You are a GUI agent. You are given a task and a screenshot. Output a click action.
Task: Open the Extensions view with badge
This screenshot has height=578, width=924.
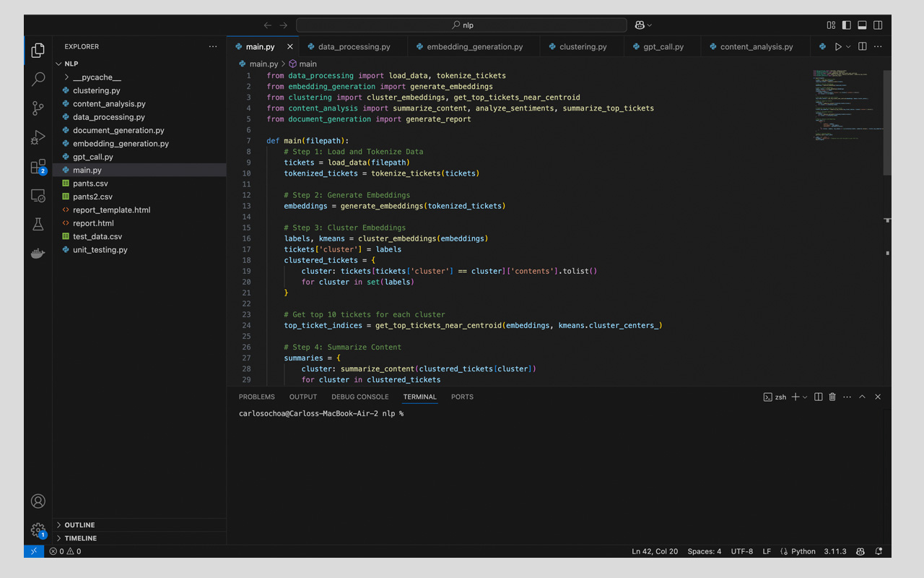click(x=38, y=167)
